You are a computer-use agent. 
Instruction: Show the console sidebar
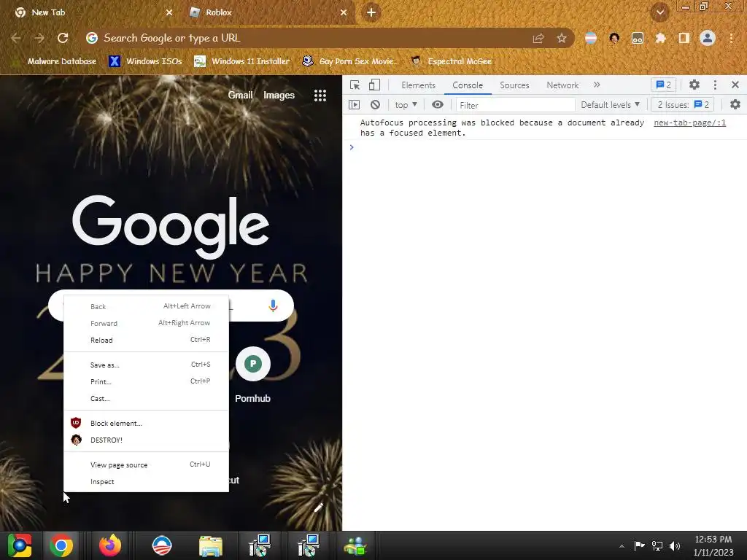[x=354, y=105]
